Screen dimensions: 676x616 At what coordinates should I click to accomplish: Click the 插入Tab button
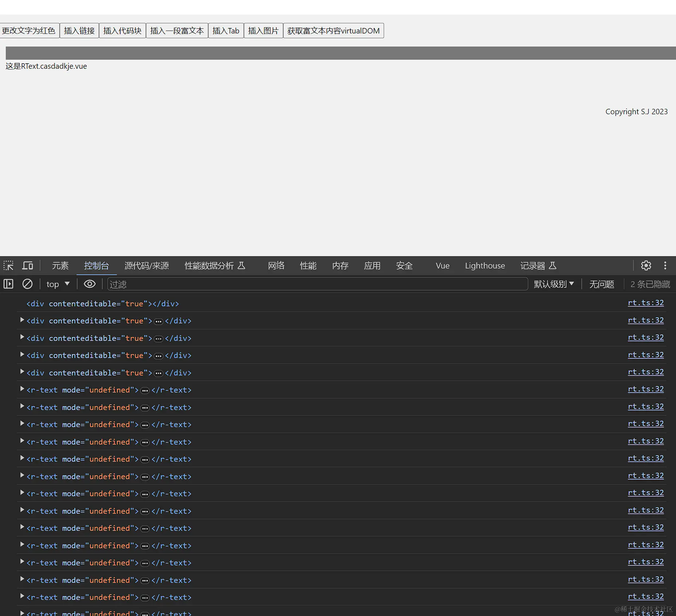click(x=226, y=31)
